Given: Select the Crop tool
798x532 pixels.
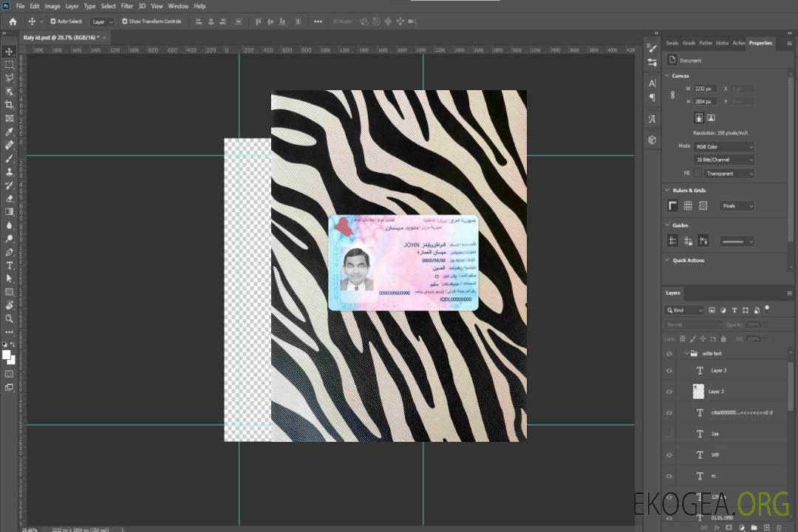Looking at the screenshot, I should (x=10, y=105).
